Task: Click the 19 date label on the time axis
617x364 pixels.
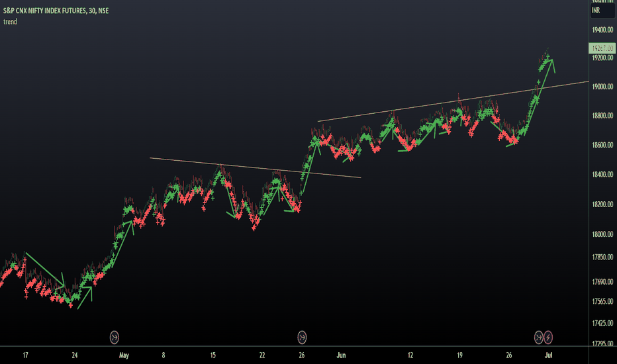Action: 459,355
